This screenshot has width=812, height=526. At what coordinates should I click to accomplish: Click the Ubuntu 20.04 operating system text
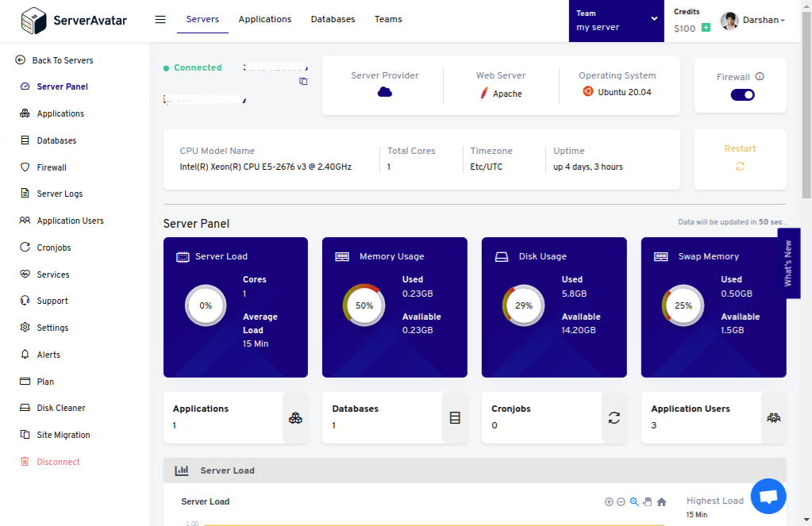tap(625, 92)
